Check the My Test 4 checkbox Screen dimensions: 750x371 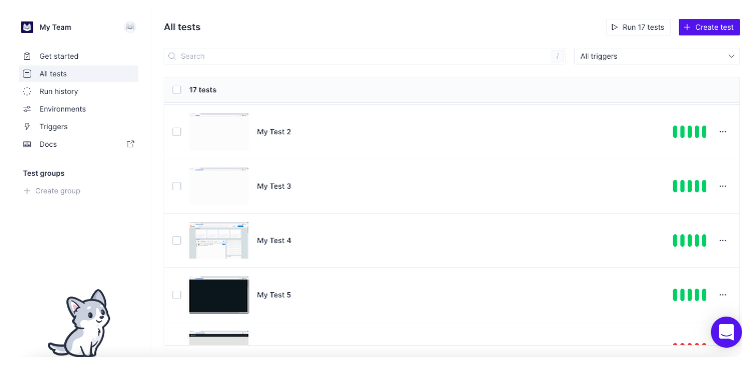[176, 240]
